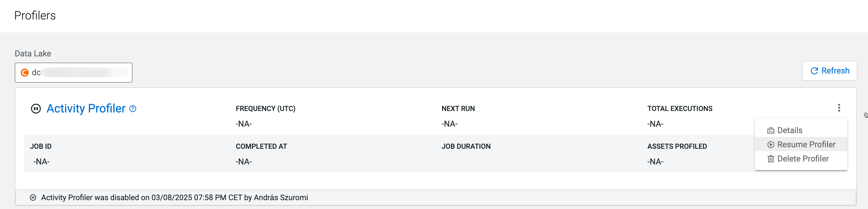Click the Profilers page heading
Image resolution: width=868 pixels, height=209 pixels.
click(35, 16)
